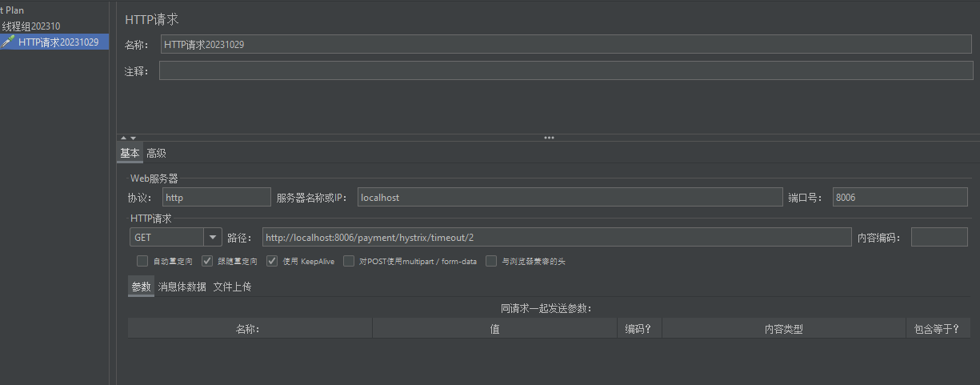The height and width of the screenshot is (385, 980).
Task: Click the three-dot divider handle
Action: click(549, 138)
